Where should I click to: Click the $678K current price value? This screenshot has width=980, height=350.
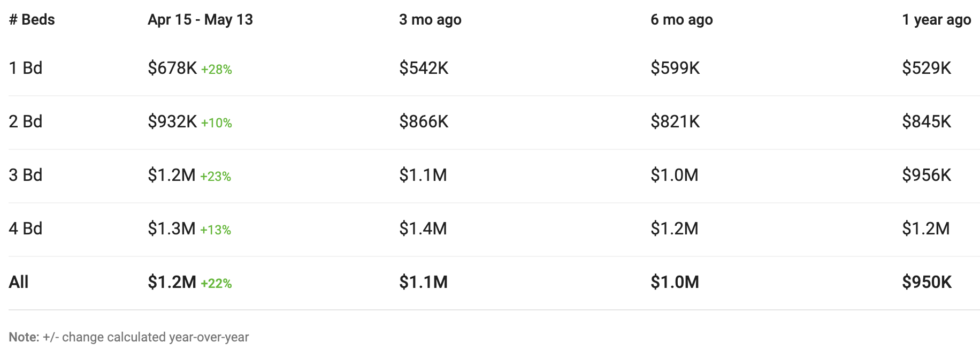pos(172,68)
